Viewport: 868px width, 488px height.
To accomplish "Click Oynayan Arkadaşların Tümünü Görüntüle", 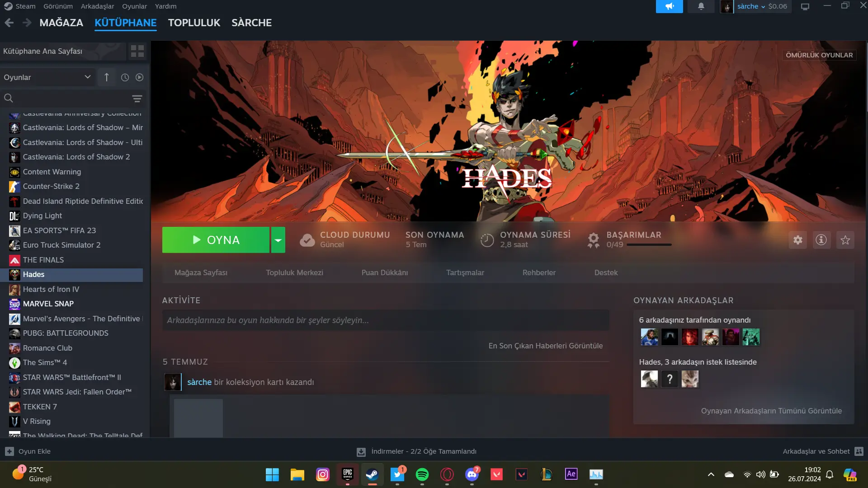I will pyautogui.click(x=771, y=411).
